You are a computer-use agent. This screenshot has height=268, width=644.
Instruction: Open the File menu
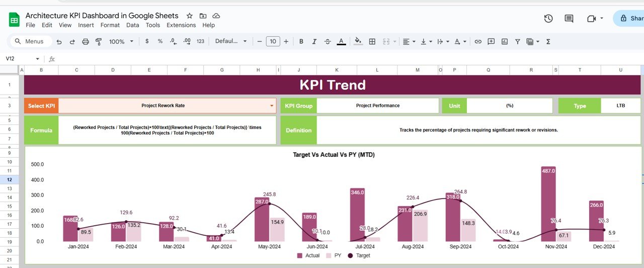click(x=30, y=25)
